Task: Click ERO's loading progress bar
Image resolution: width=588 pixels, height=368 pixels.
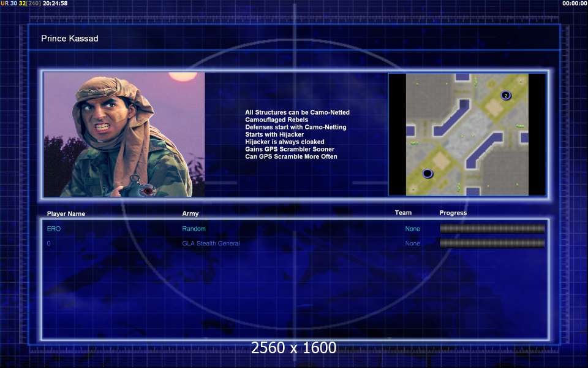Action: pyautogui.click(x=492, y=229)
